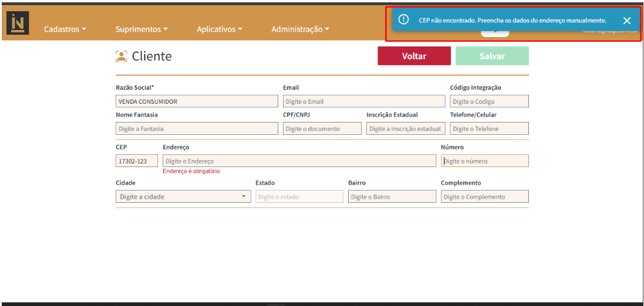Click the Nome Fantasia field

pos(197,128)
